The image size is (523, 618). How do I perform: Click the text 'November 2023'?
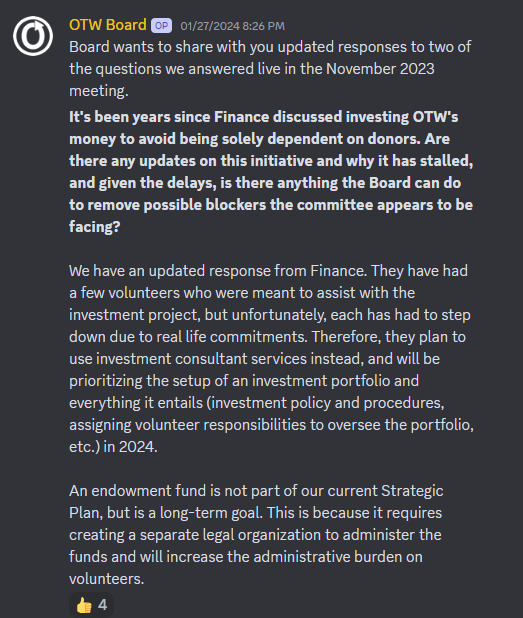coord(380,69)
